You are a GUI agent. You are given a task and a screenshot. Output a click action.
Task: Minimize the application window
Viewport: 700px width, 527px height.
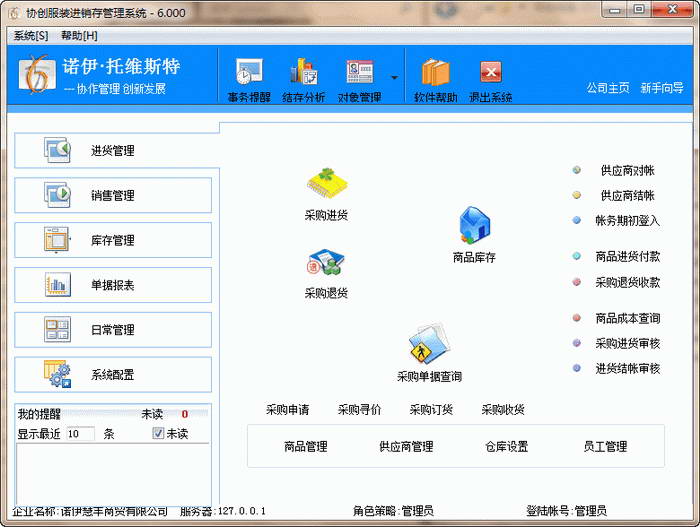pyautogui.click(x=615, y=10)
